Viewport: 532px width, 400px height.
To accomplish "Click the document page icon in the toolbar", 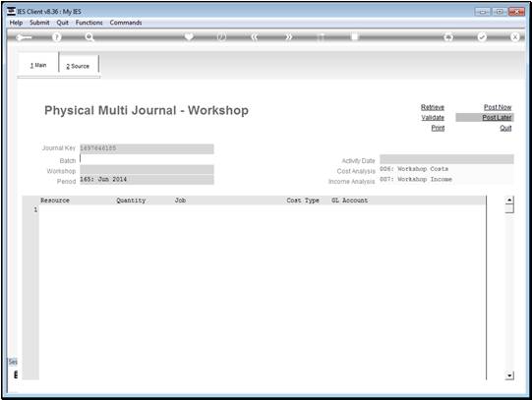I will 354,36.
